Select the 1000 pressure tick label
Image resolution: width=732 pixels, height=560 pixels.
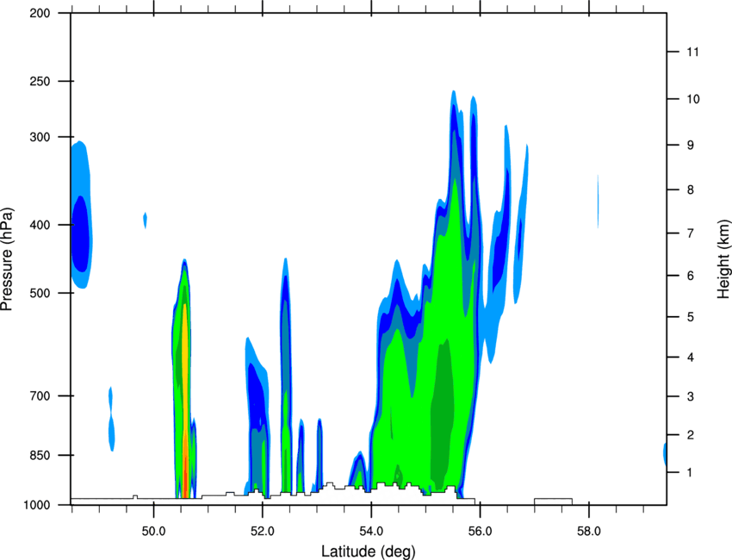(37, 506)
